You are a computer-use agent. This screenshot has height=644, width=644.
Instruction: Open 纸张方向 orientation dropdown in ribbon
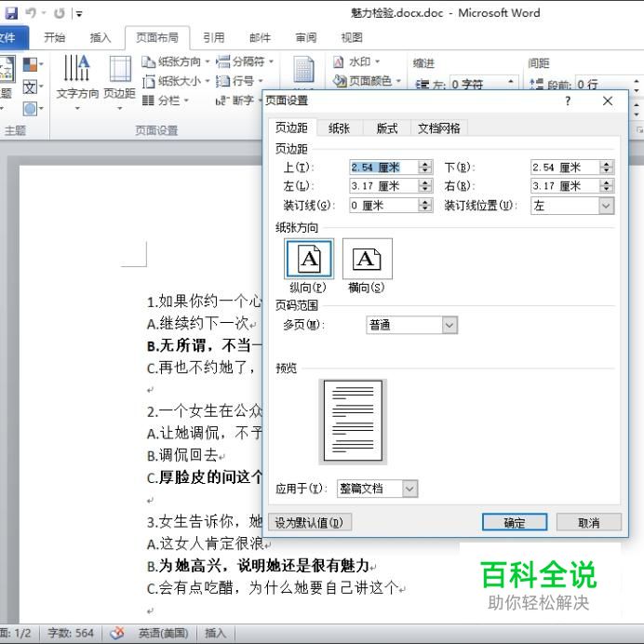click(176, 61)
